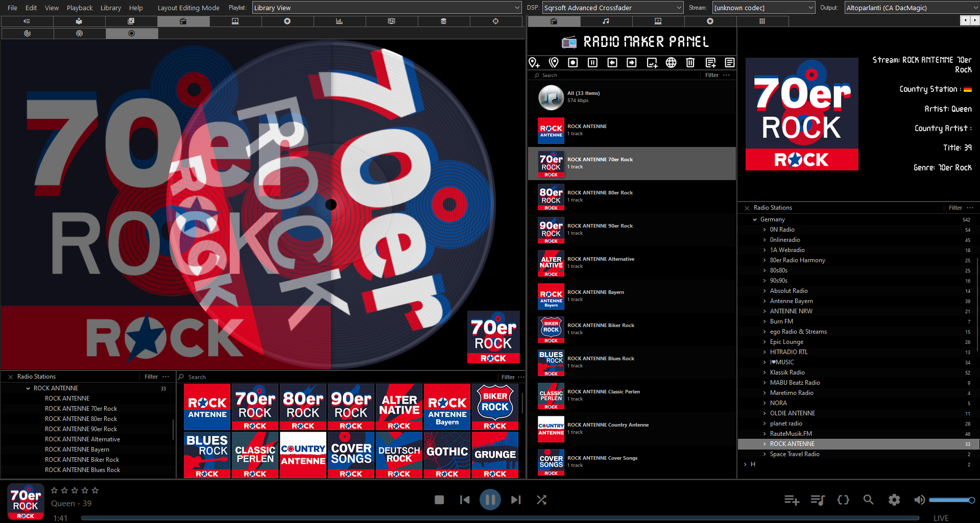Open the Help menu
980x523 pixels.
pos(136,8)
